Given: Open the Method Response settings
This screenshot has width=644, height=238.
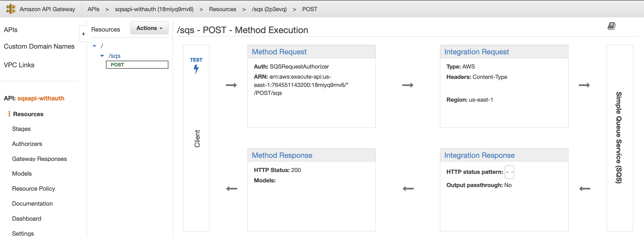Looking at the screenshot, I should coord(282,155).
